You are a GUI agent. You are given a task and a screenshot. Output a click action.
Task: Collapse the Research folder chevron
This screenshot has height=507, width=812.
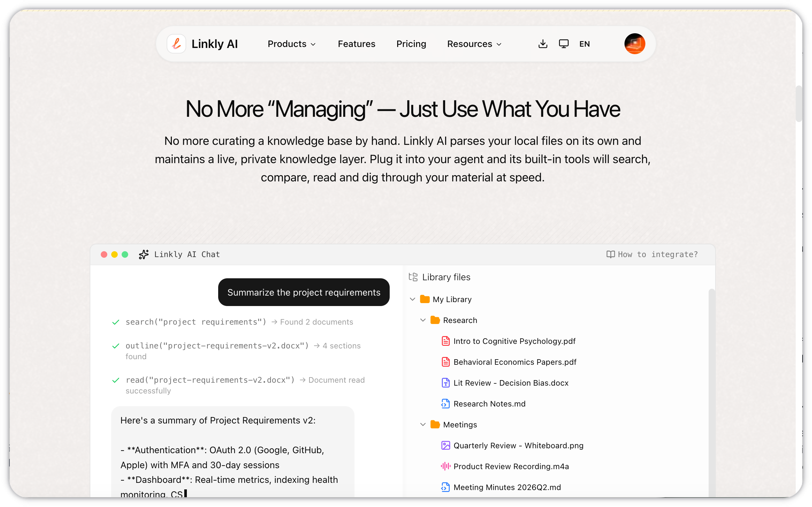click(x=423, y=320)
